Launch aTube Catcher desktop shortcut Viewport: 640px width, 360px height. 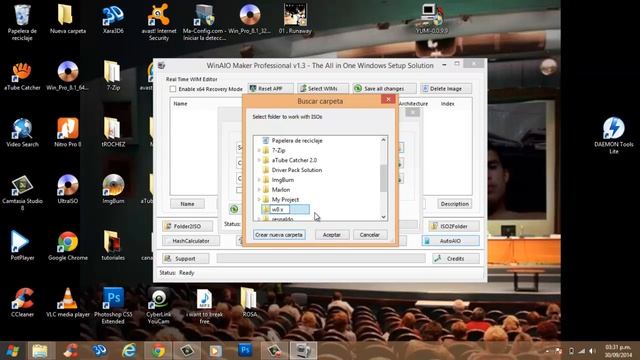click(22, 76)
